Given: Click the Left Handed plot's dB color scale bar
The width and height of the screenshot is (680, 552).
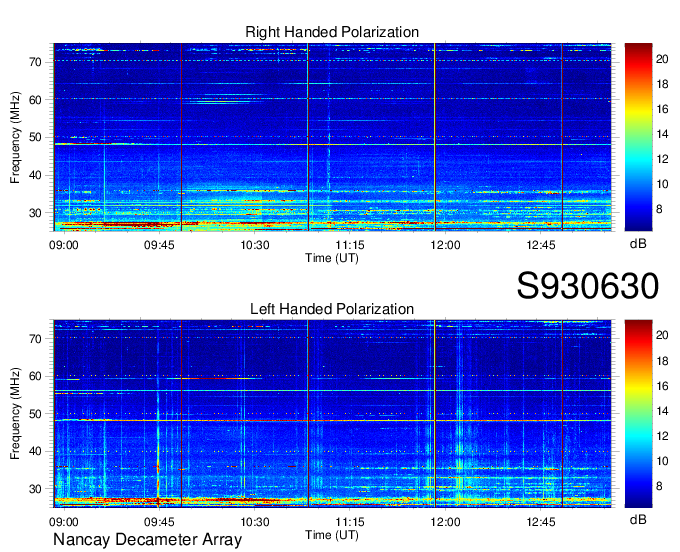Looking at the screenshot, I should tap(638, 413).
